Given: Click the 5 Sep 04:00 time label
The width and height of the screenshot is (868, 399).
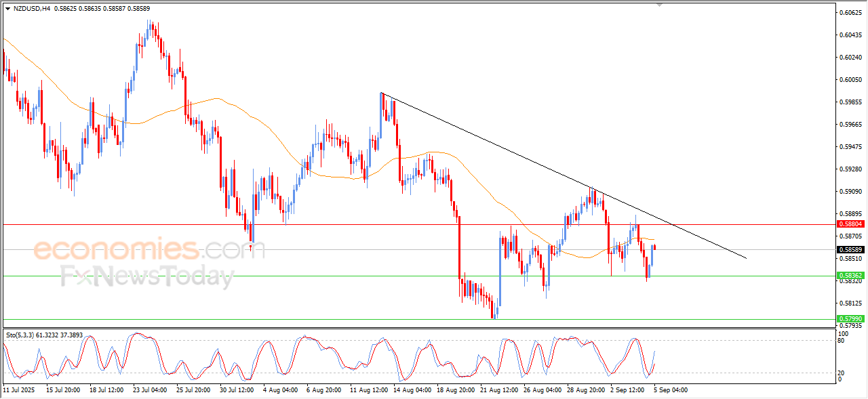Looking at the screenshot, I should click(671, 390).
